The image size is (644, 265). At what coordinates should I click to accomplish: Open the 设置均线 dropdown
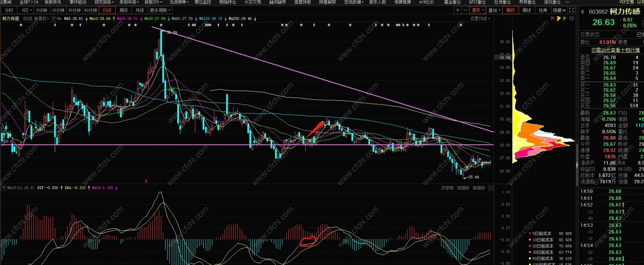480,19
